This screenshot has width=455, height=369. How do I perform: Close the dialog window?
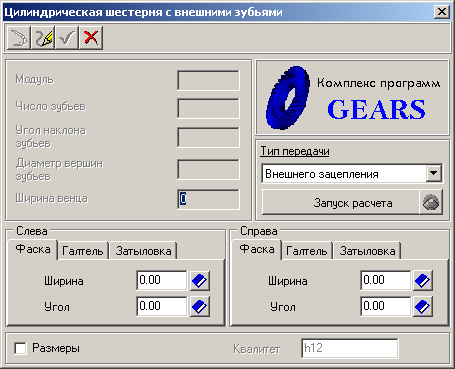442,12
